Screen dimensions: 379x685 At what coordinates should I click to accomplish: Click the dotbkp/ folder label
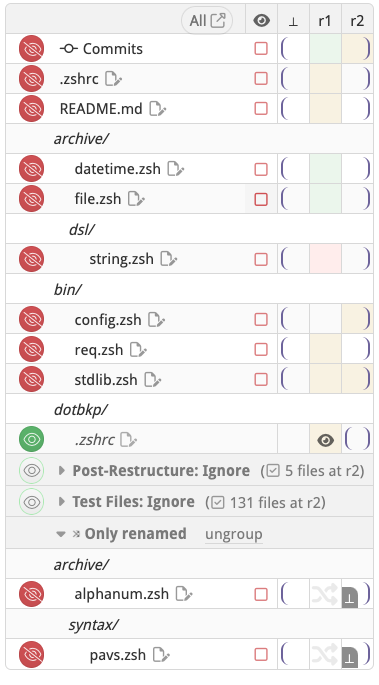click(x=81, y=410)
